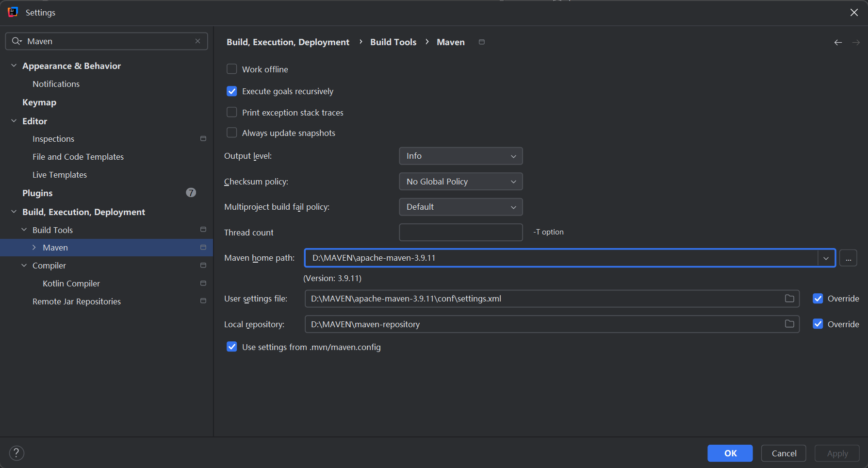Open File and Code Templates settings
868x468 pixels.
(x=78, y=157)
